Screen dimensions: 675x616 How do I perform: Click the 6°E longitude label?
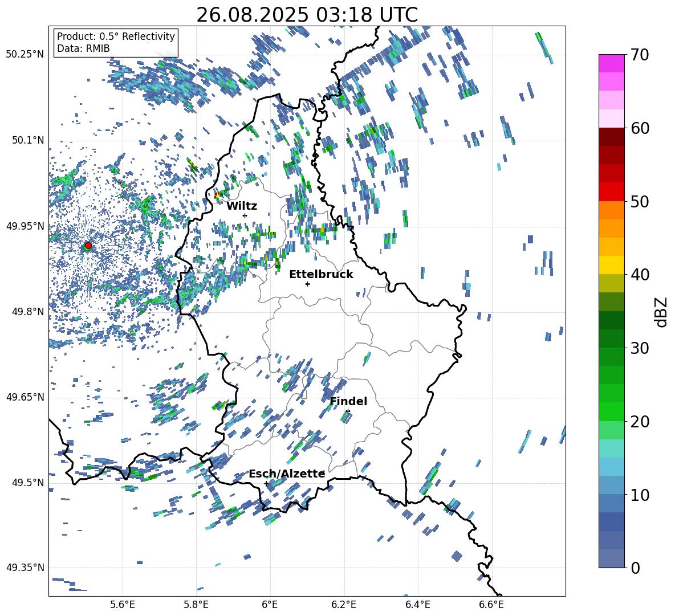tap(270, 605)
